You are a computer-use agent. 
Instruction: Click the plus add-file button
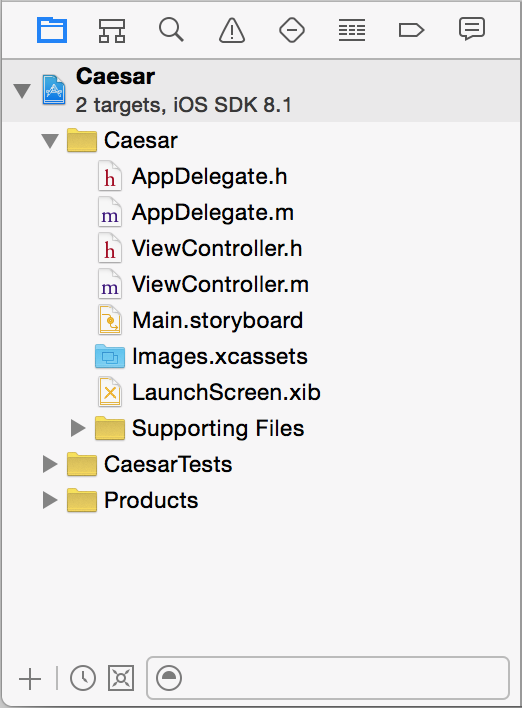[x=30, y=679]
